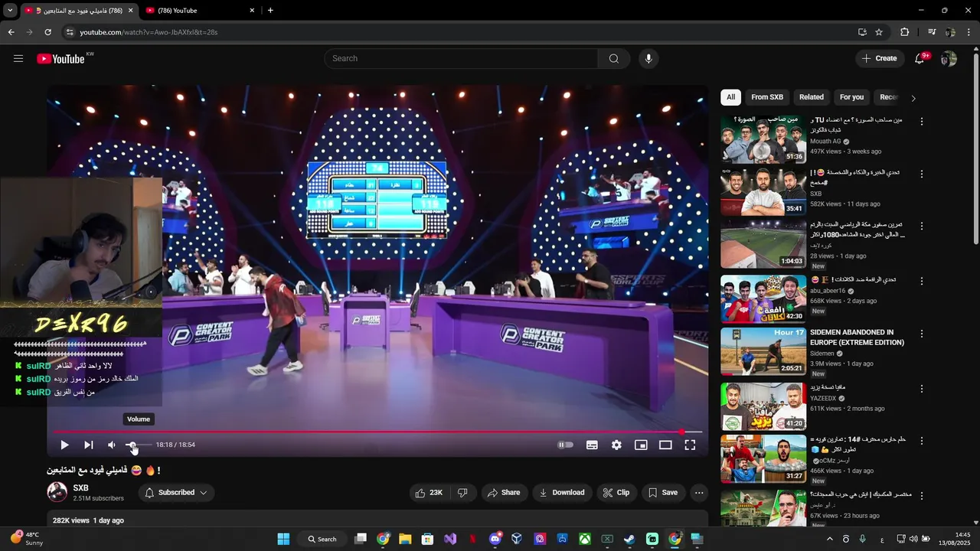
Task: Open options menu for 35:41 SXB video
Action: [922, 174]
